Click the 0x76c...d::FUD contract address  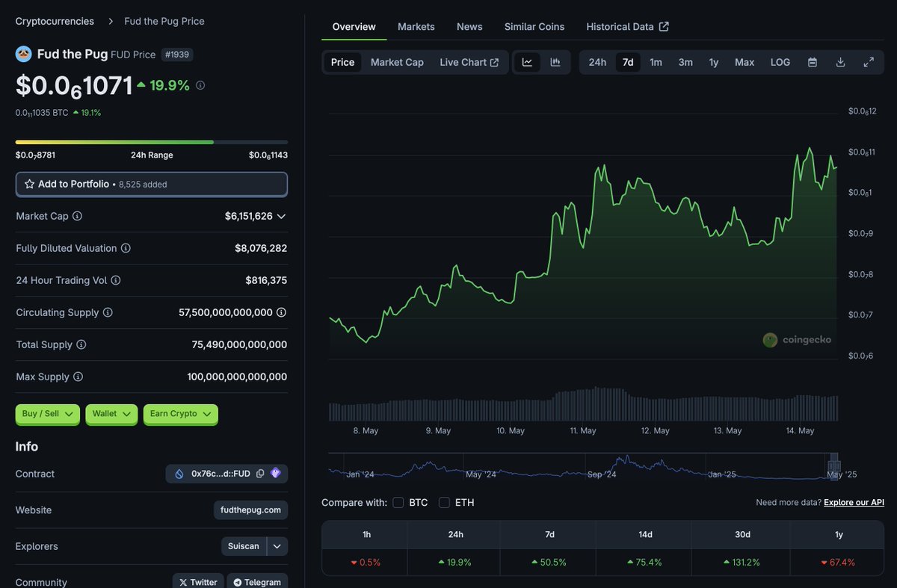point(221,474)
